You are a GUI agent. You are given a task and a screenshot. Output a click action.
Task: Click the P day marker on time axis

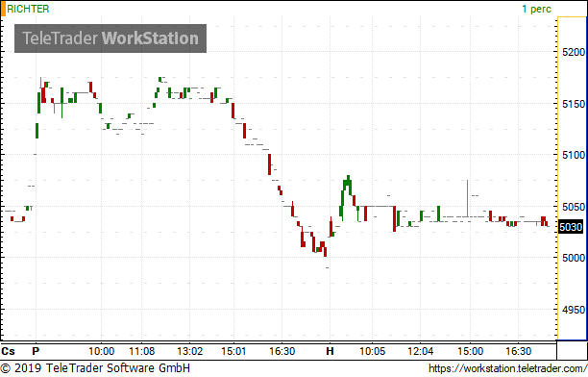36,351
